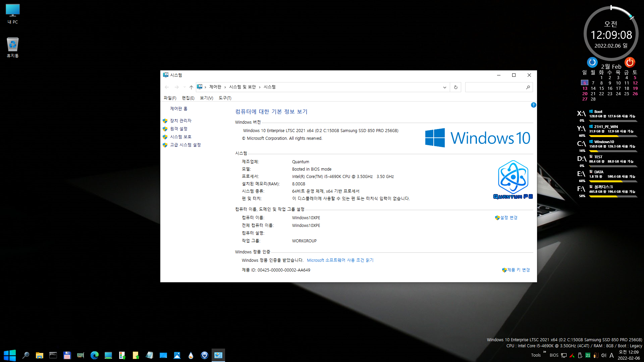
Task: Open File Explorer from the taskbar
Action: 40,355
